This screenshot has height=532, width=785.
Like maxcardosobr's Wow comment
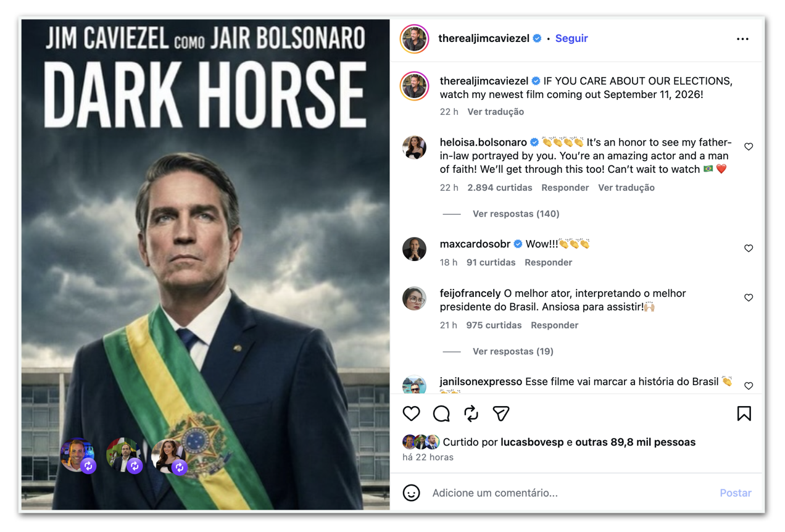(x=749, y=248)
